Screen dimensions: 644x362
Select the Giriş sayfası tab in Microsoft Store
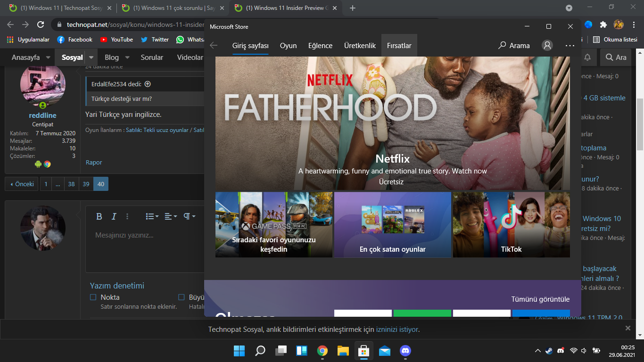coord(250,46)
